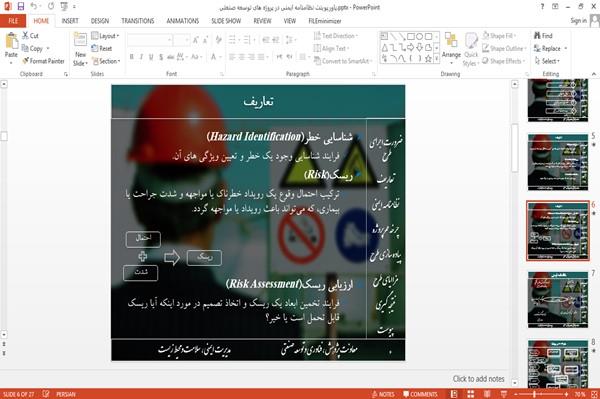Open the VIEW tab
The width and height of the screenshot is (600, 399).
[290, 21]
